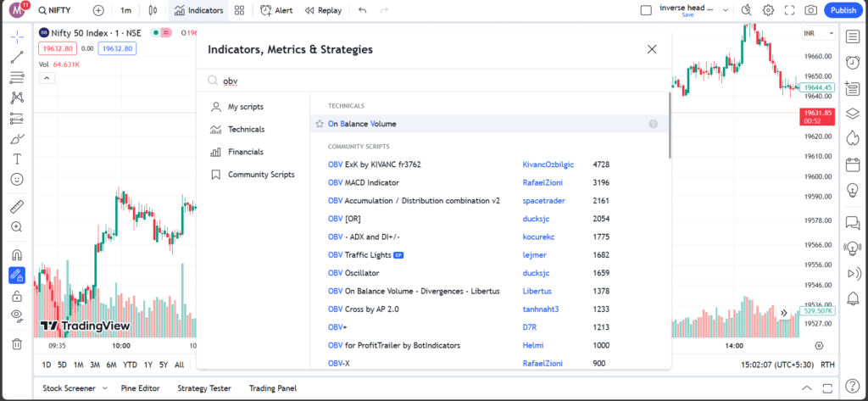The width and height of the screenshot is (868, 401).
Task: Activate the zoom in tool
Action: [x=17, y=227]
